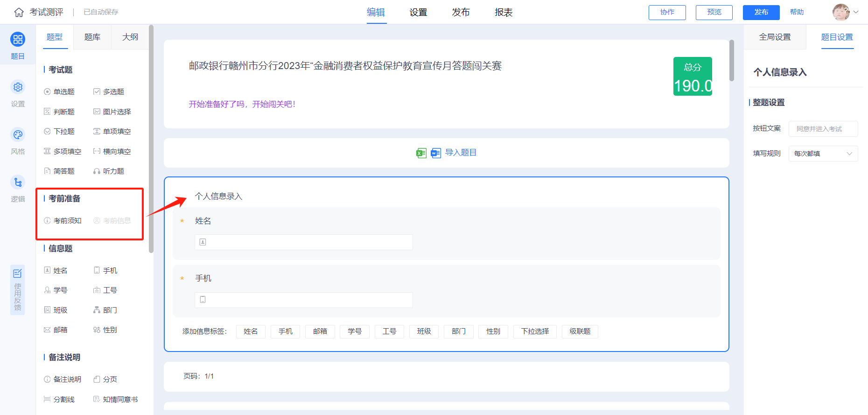Add the 部门 info tag
This screenshot has height=415, width=868.
459,331
